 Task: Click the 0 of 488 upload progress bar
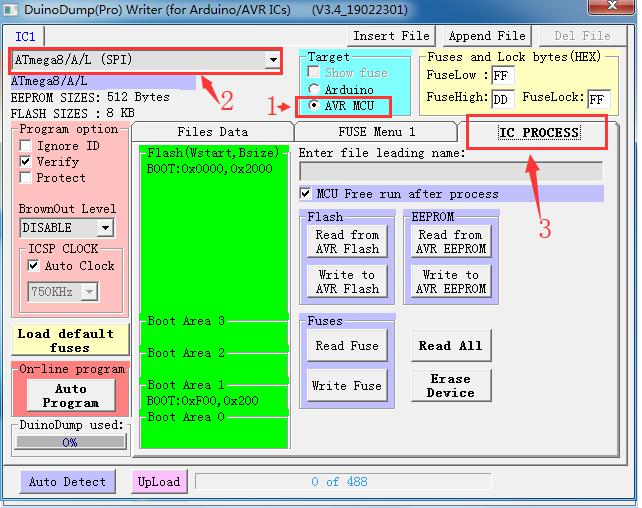(343, 482)
